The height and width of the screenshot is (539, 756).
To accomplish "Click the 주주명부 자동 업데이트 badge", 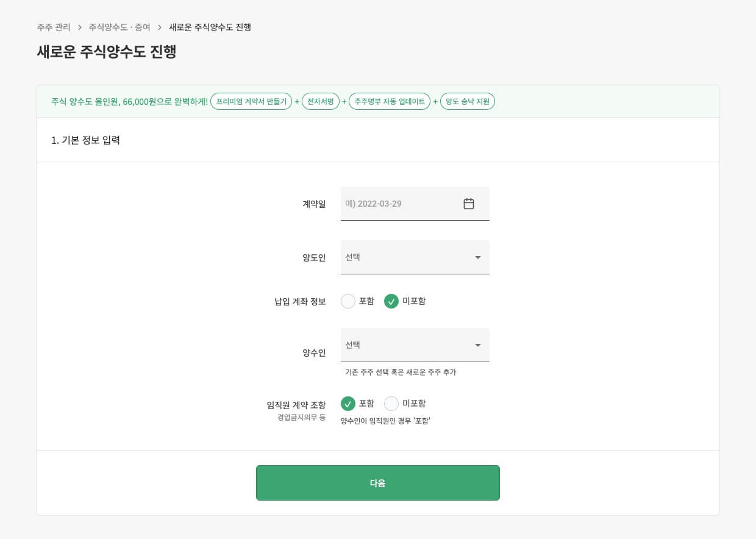I will pyautogui.click(x=391, y=101).
